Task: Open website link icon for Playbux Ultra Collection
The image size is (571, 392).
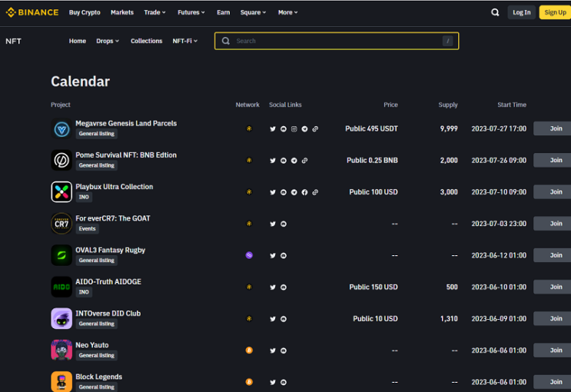Action: [x=315, y=192]
